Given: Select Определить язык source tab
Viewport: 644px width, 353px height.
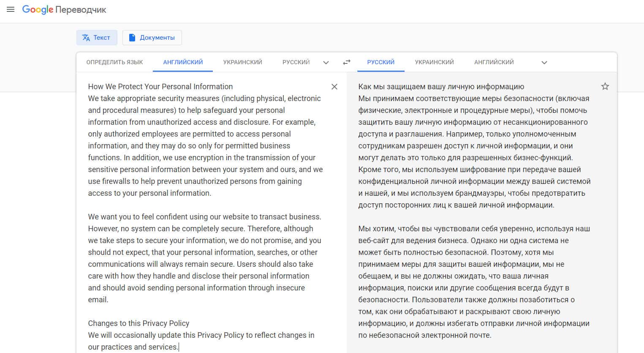Looking at the screenshot, I should (x=114, y=62).
